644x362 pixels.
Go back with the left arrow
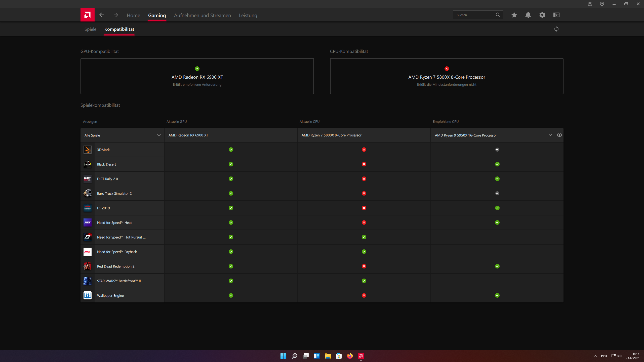click(101, 15)
